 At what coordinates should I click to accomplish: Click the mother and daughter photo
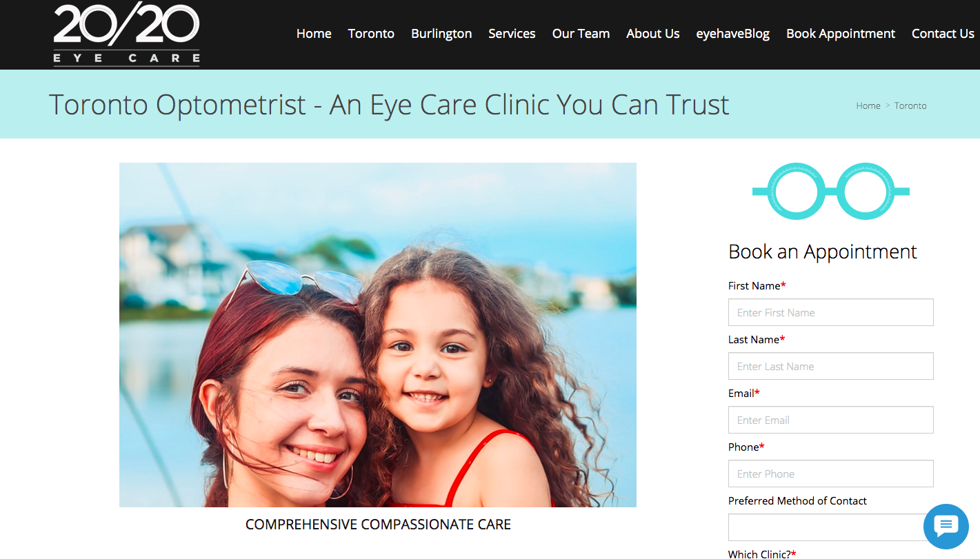tap(378, 335)
